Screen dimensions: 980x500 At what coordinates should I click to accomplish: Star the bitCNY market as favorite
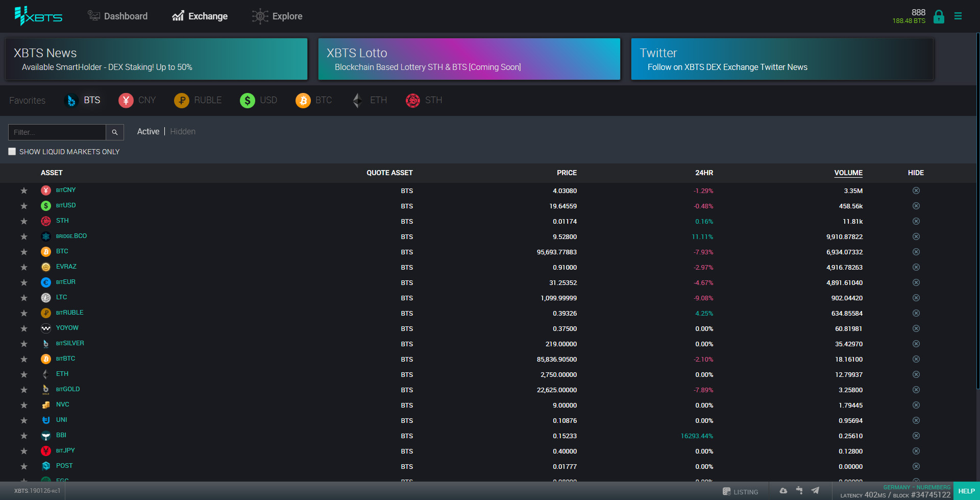24,191
